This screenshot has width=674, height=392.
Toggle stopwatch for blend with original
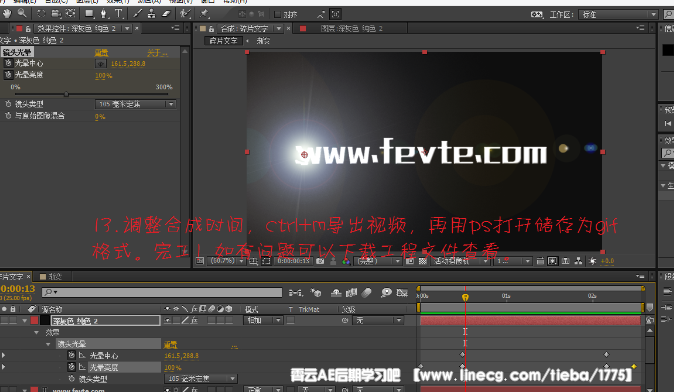tap(8, 116)
